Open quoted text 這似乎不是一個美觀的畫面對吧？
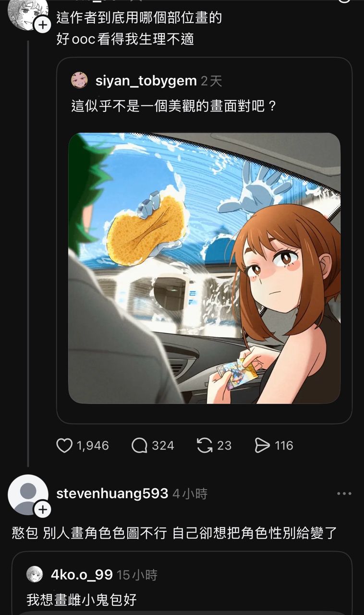This screenshot has width=364, height=615. [174, 106]
